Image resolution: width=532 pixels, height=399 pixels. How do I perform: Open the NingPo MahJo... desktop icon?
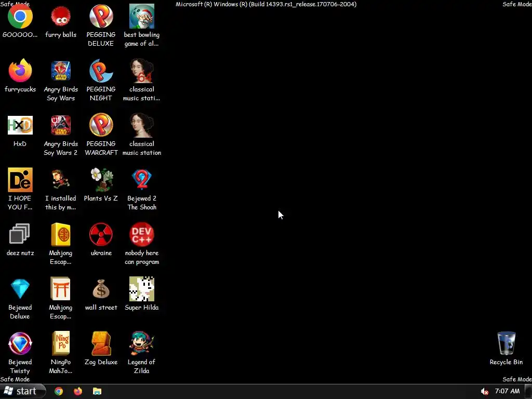[61, 343]
